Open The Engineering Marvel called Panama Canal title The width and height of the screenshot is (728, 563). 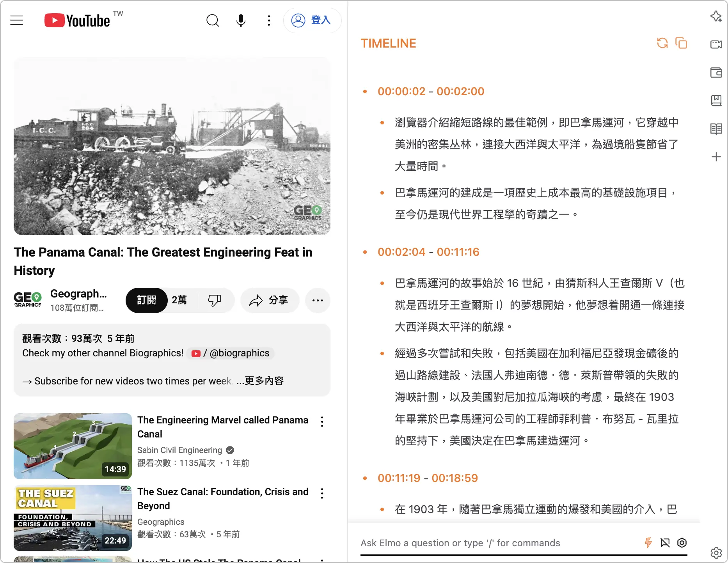click(223, 427)
